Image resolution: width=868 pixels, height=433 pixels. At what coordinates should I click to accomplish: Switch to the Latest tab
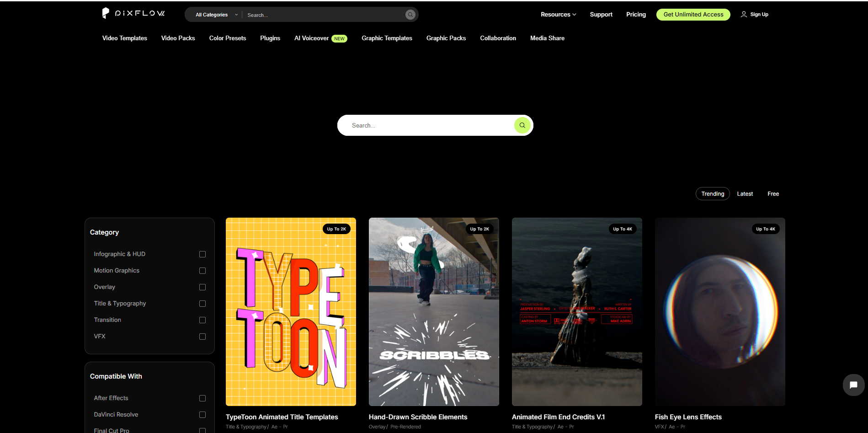click(745, 193)
